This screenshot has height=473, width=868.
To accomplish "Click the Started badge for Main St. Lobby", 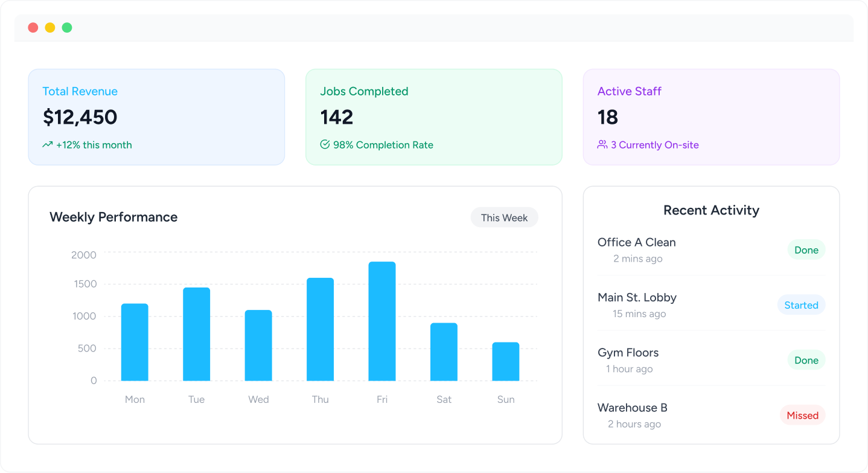I will click(801, 305).
